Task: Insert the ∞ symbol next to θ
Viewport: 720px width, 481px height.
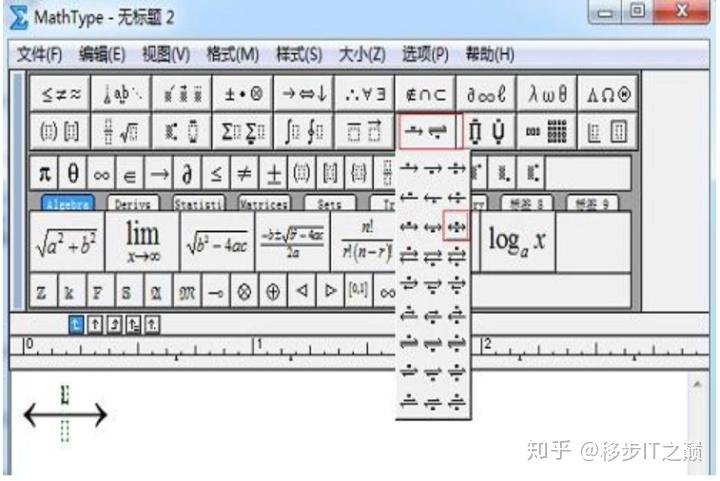Action: click(x=101, y=173)
